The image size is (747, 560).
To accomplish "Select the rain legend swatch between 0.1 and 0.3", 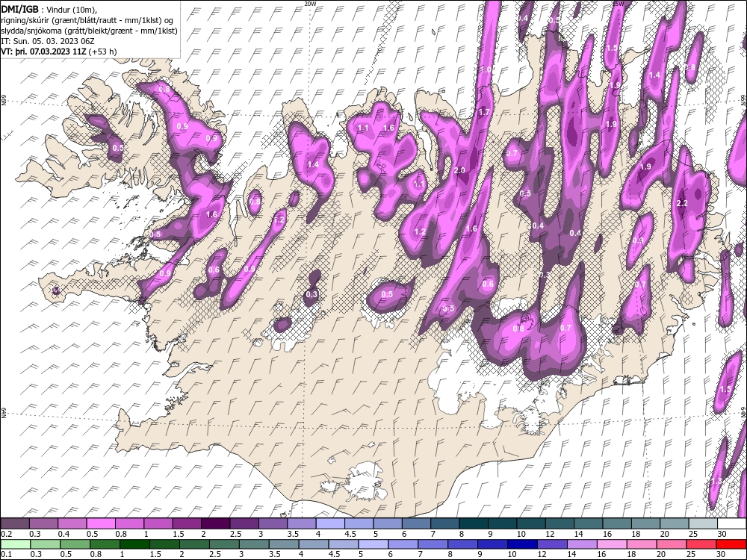I will [x=15, y=544].
